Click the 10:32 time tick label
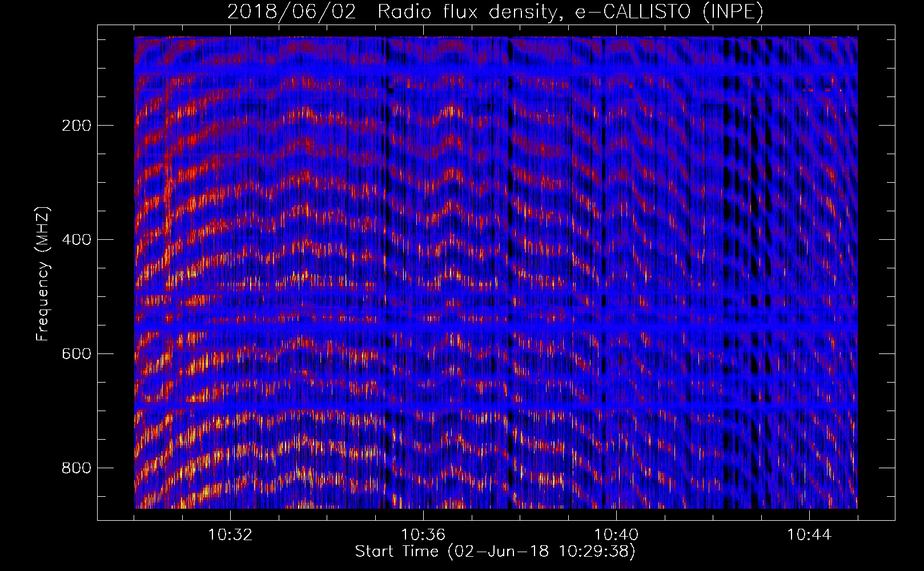 click(x=230, y=535)
